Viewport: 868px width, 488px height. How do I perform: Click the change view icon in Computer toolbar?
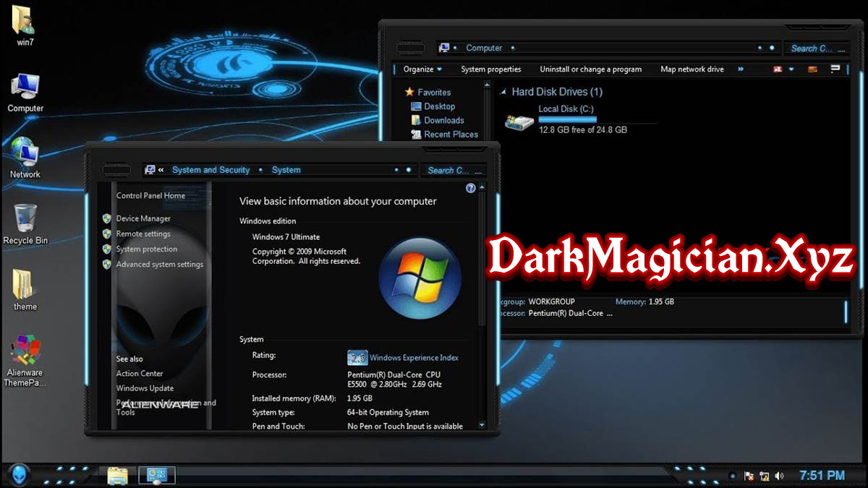(778, 69)
